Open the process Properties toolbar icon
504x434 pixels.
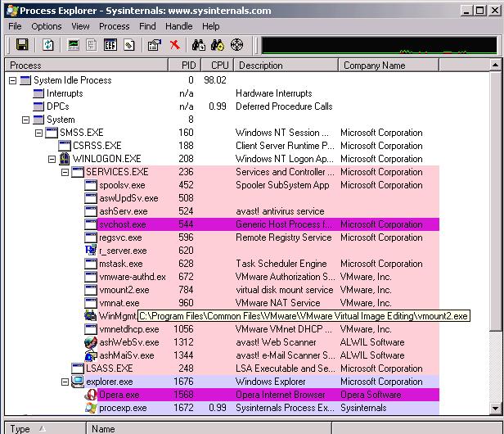(x=155, y=45)
